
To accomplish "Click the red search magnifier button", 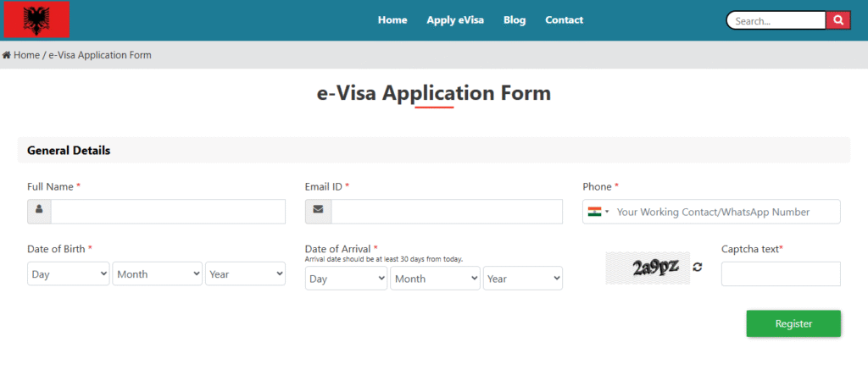I will click(x=837, y=20).
